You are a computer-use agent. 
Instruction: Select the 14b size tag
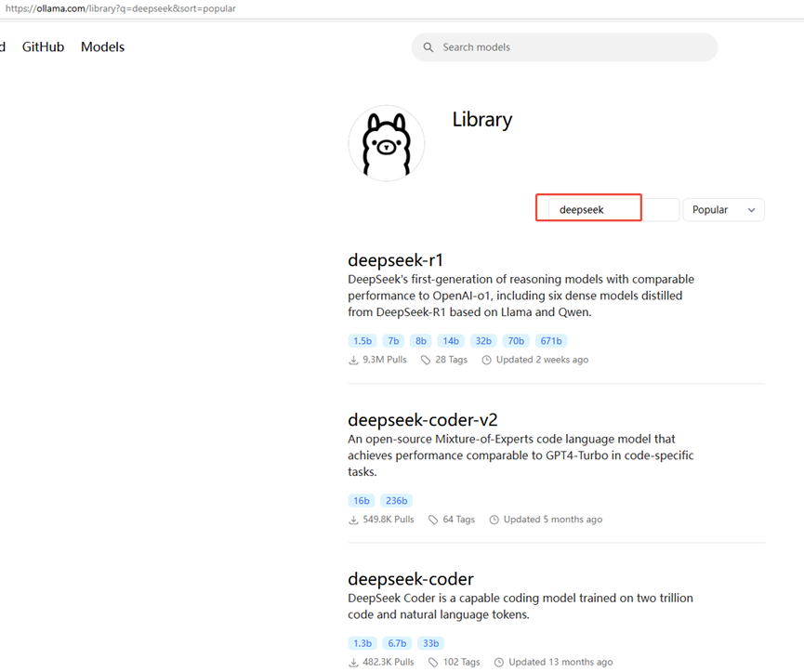click(451, 341)
